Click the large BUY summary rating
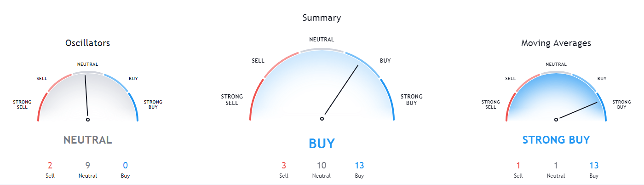 (x=322, y=144)
